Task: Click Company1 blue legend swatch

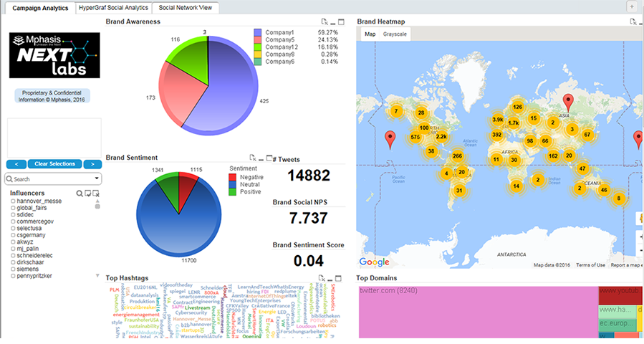Action: tap(257, 32)
